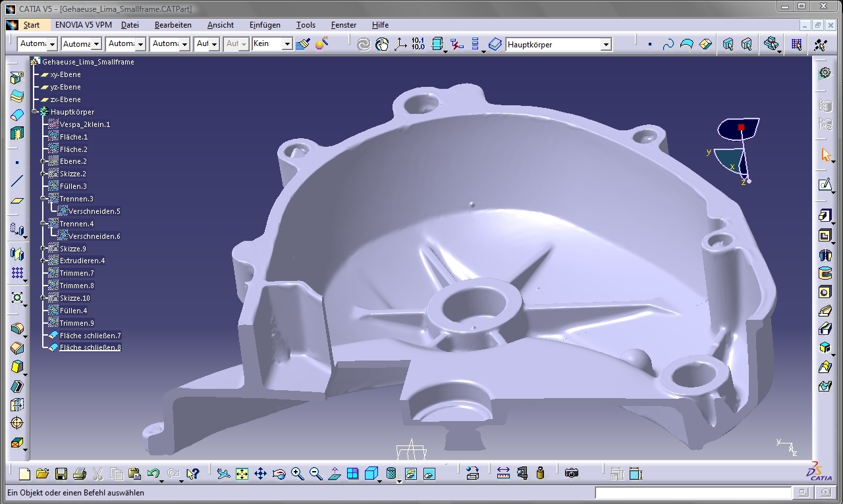This screenshot has width=843, height=504.
Task: Click the Capture camera icon
Action: tap(572, 473)
